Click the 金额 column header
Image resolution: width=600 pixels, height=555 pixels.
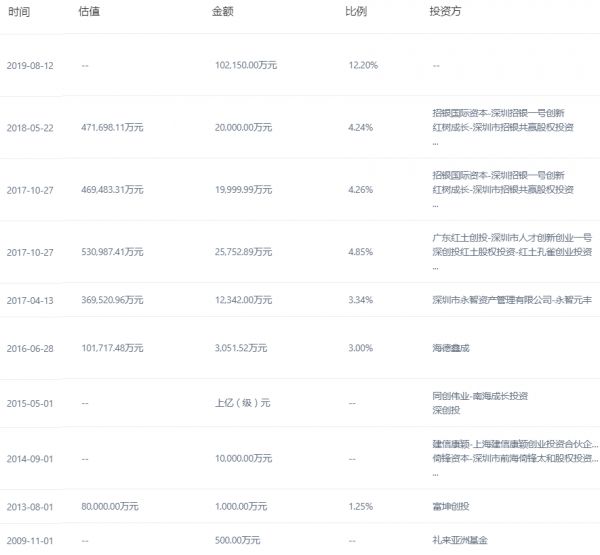click(222, 11)
